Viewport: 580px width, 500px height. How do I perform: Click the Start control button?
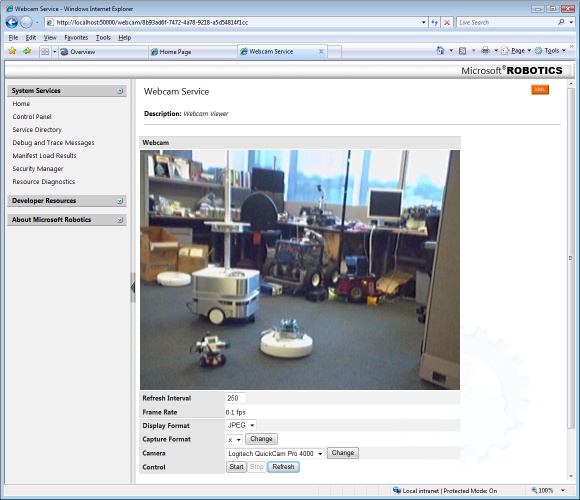pos(236,467)
